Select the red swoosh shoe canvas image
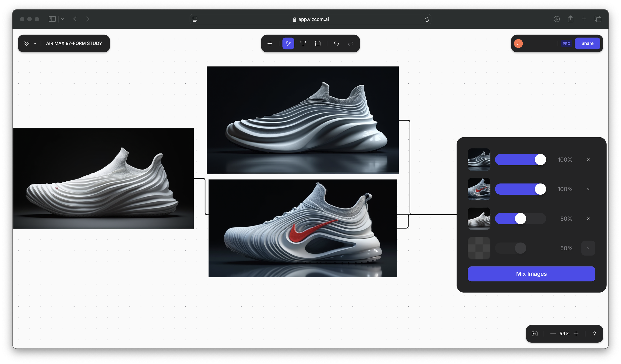The width and height of the screenshot is (621, 364). click(x=303, y=228)
